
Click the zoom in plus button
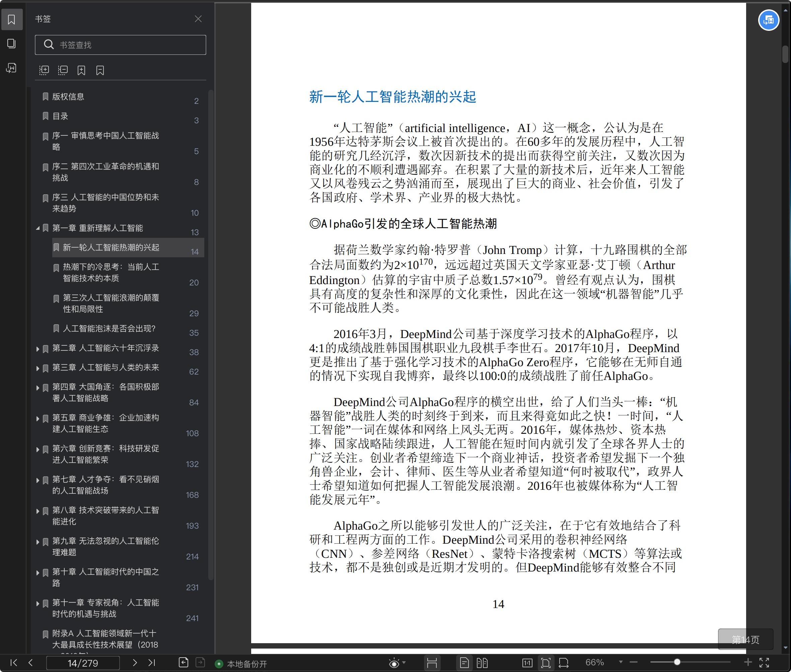point(748,663)
